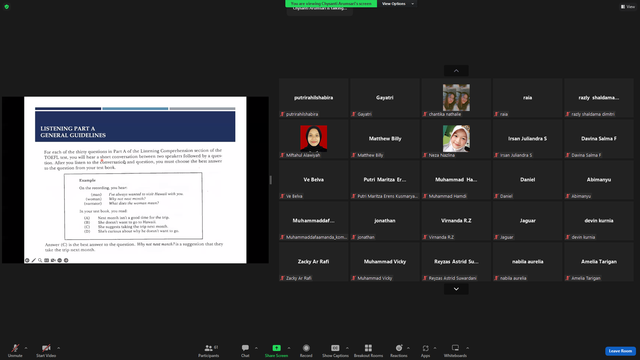
Task: Select the Virnanda R.Z participant tile
Action: click(456, 221)
